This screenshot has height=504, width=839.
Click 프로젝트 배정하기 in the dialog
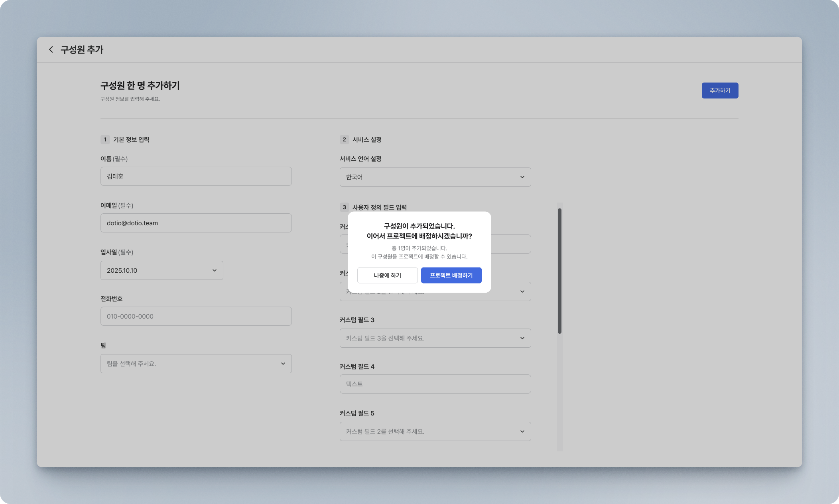point(451,275)
